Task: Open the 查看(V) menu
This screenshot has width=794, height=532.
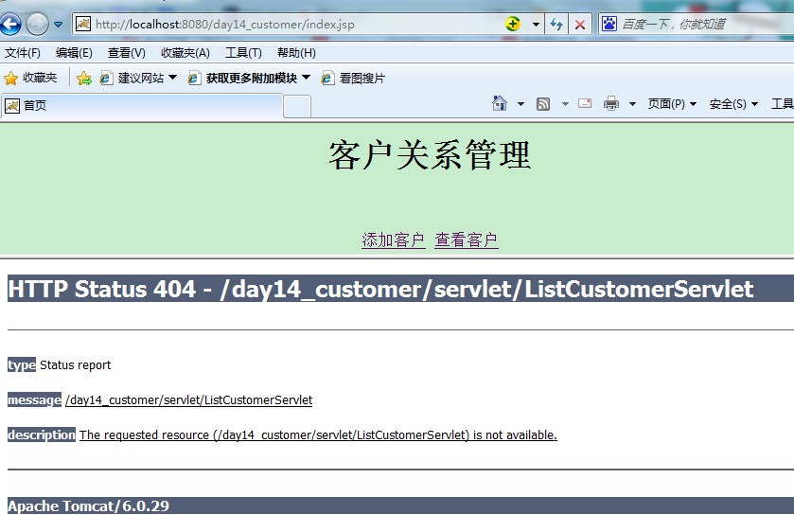Action: click(127, 53)
